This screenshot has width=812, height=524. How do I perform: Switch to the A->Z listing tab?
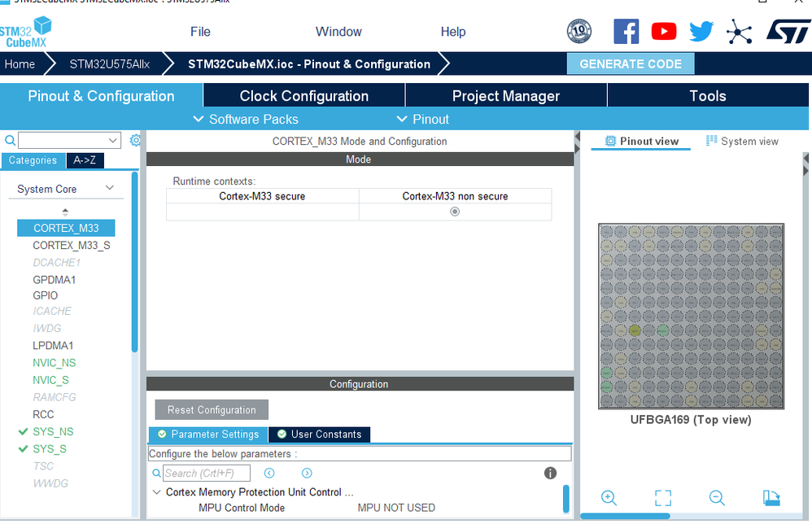click(x=85, y=160)
